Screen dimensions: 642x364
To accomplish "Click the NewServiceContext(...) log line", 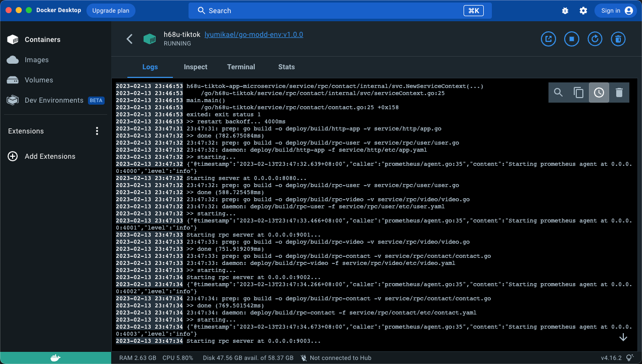I will (335, 86).
